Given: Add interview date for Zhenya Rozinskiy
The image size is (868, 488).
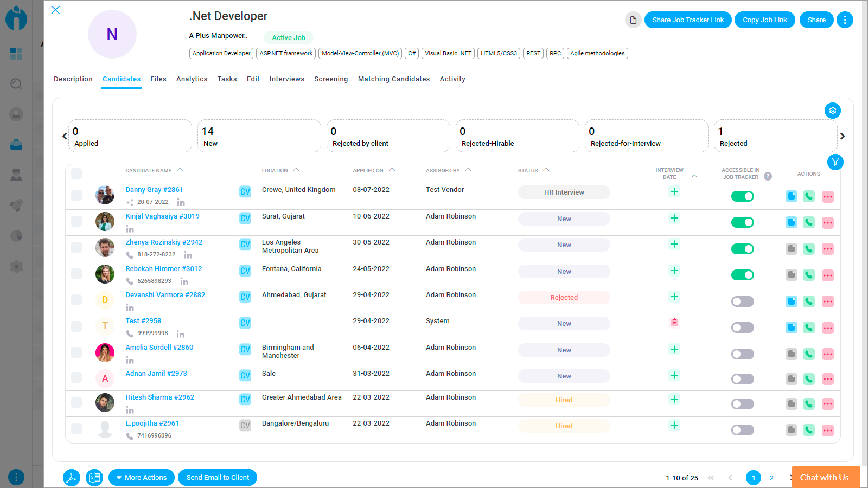Looking at the screenshot, I should point(674,244).
